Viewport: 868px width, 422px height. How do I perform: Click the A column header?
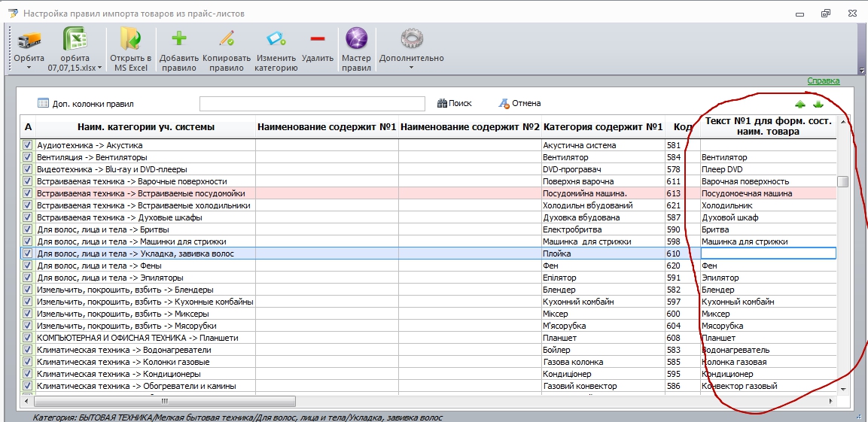29,127
